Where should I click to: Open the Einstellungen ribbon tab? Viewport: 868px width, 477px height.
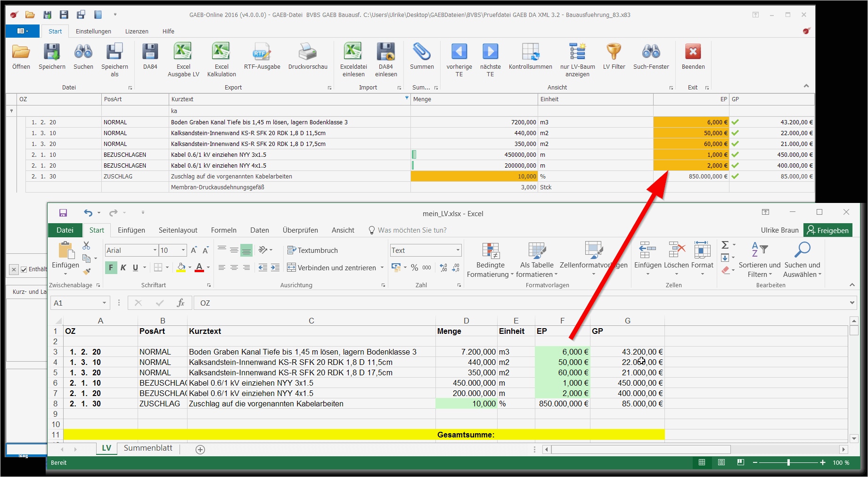click(x=93, y=31)
